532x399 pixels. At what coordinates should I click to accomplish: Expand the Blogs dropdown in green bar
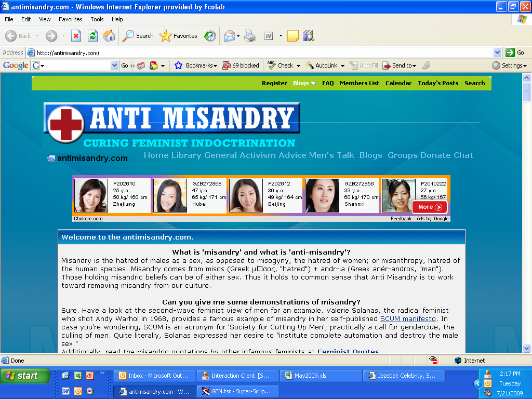pos(304,83)
